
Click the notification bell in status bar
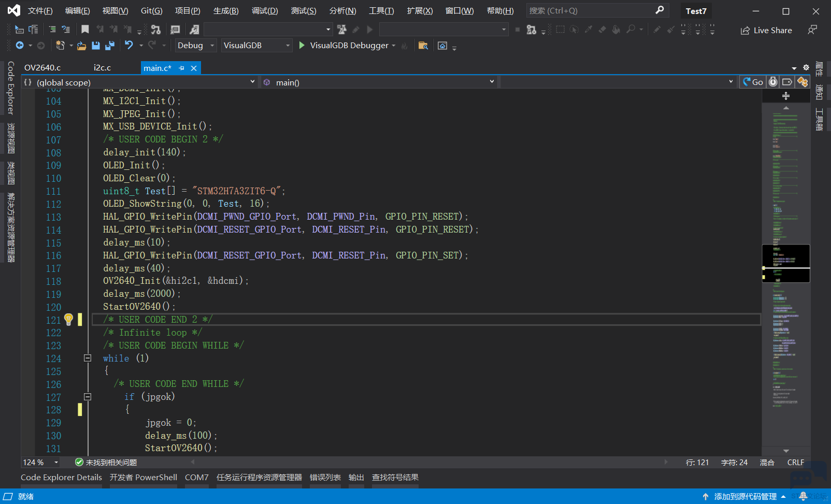pyautogui.click(x=803, y=496)
